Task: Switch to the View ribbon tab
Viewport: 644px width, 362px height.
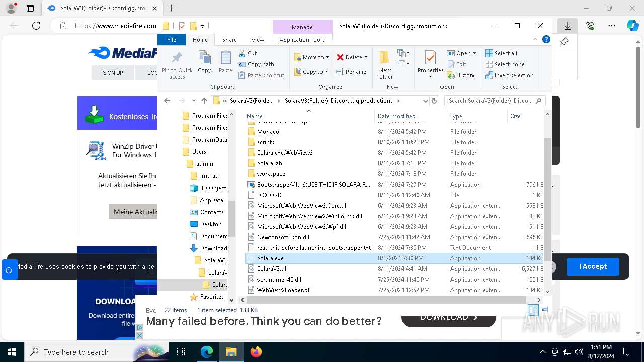Action: [x=258, y=40]
